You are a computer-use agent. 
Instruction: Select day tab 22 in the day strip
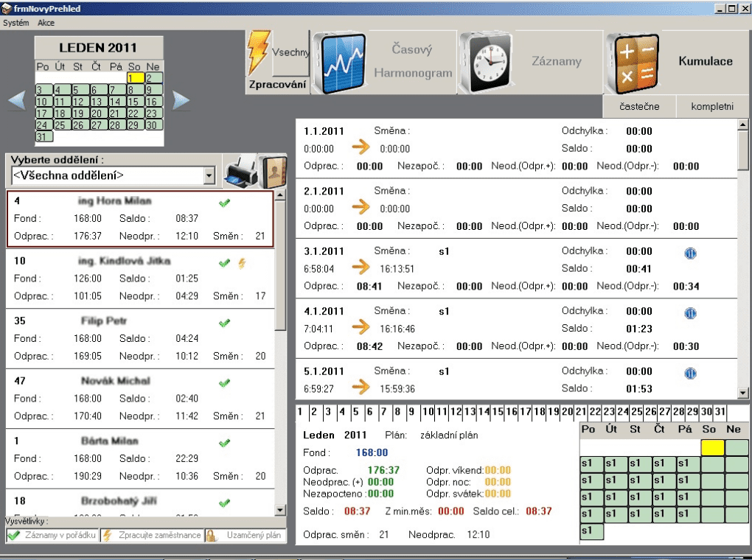click(x=595, y=411)
